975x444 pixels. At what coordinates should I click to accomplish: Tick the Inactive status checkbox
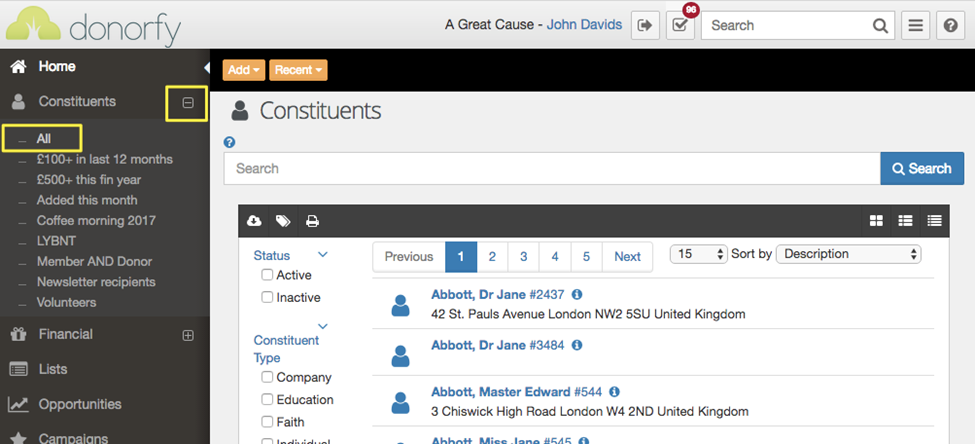(x=267, y=297)
